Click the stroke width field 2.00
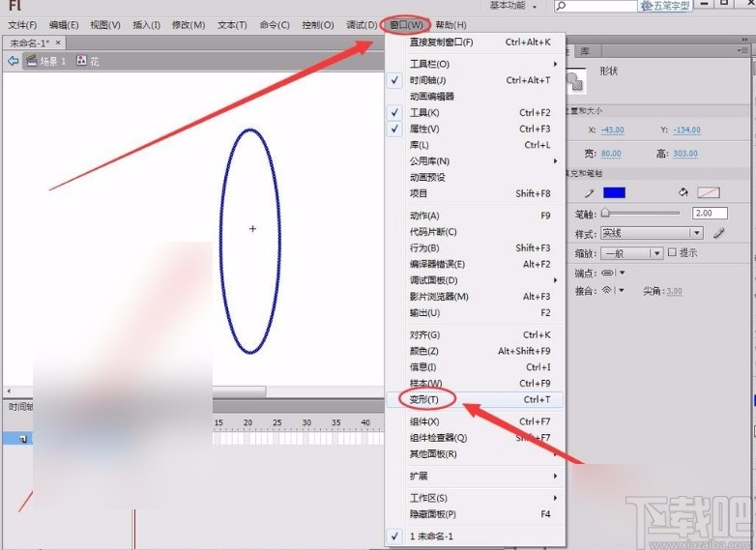This screenshot has height=550, width=756. click(x=710, y=213)
